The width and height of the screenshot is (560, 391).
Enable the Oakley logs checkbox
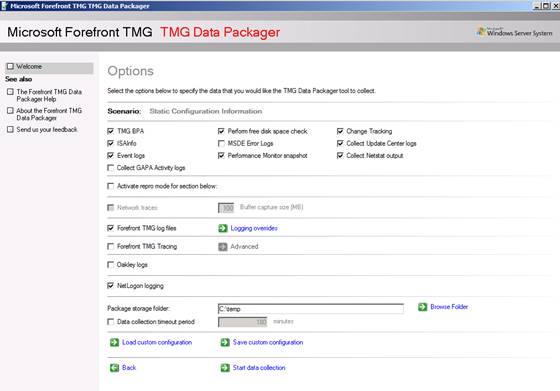(111, 265)
